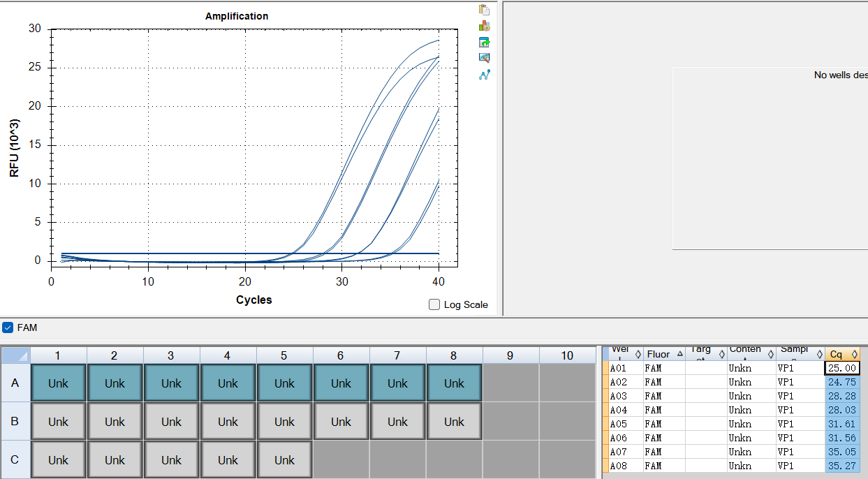The width and height of the screenshot is (868, 479).
Task: Select the Cq value 24.75 cell
Action: click(842, 382)
